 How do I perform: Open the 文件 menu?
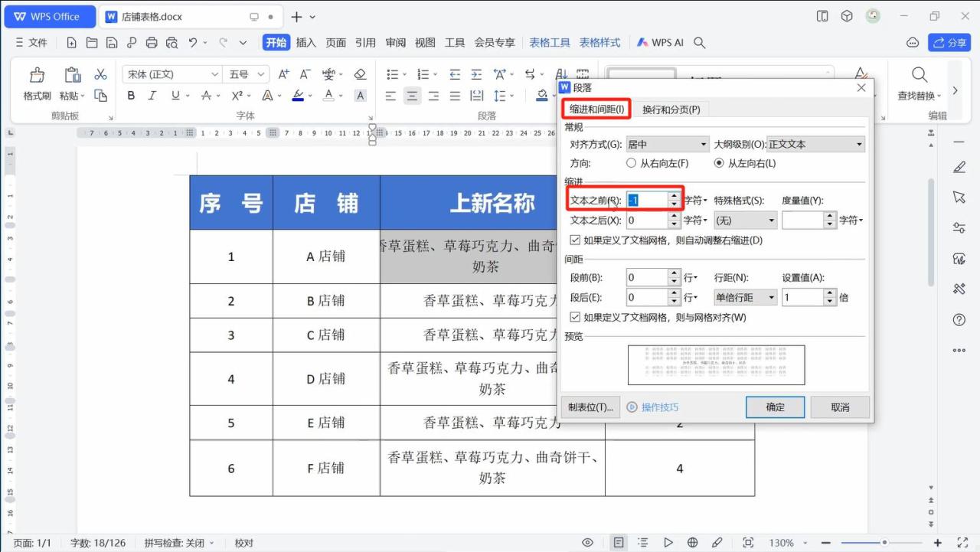31,42
